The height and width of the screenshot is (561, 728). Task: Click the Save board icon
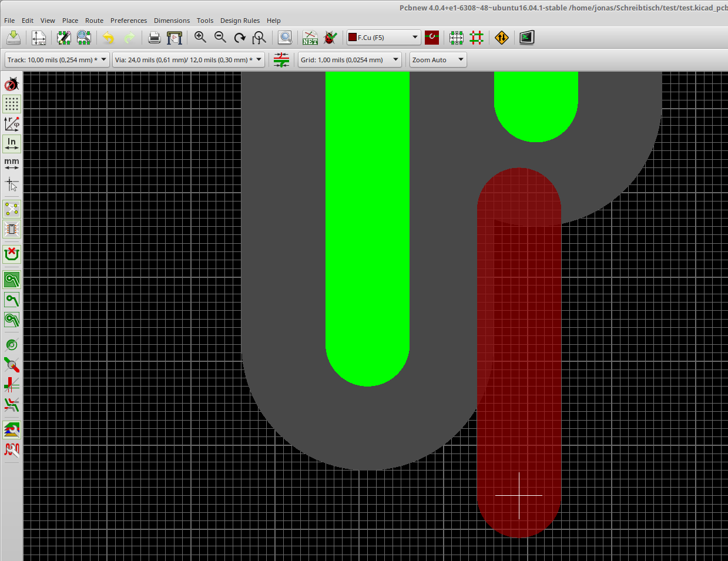coord(14,38)
